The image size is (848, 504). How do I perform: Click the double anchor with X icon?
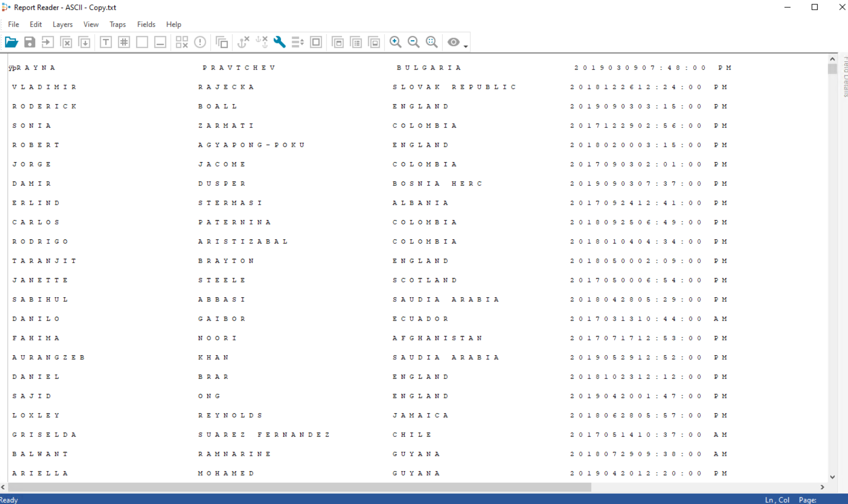(x=262, y=42)
